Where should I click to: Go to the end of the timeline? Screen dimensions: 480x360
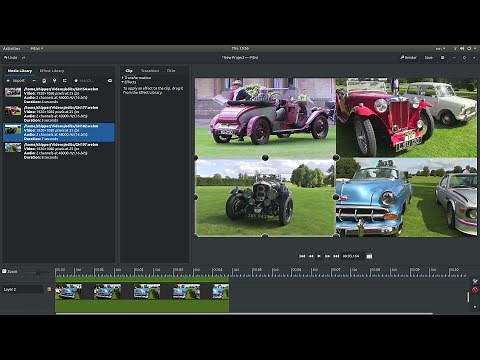(336, 256)
